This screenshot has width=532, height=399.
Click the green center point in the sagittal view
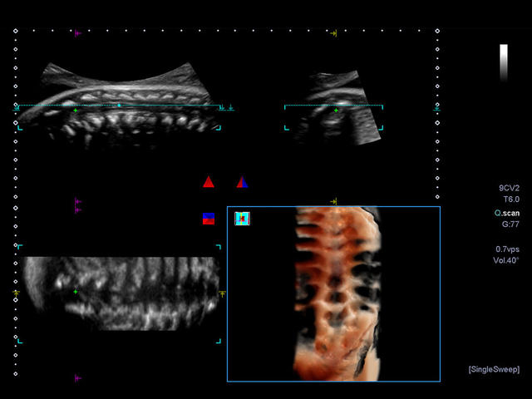76,111
